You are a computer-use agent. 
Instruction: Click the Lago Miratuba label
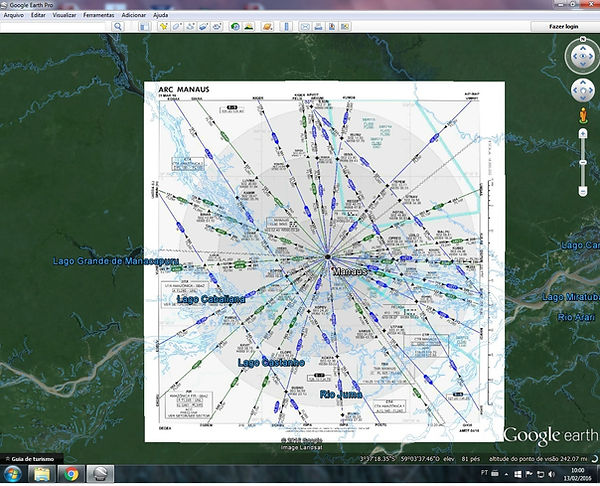click(571, 297)
